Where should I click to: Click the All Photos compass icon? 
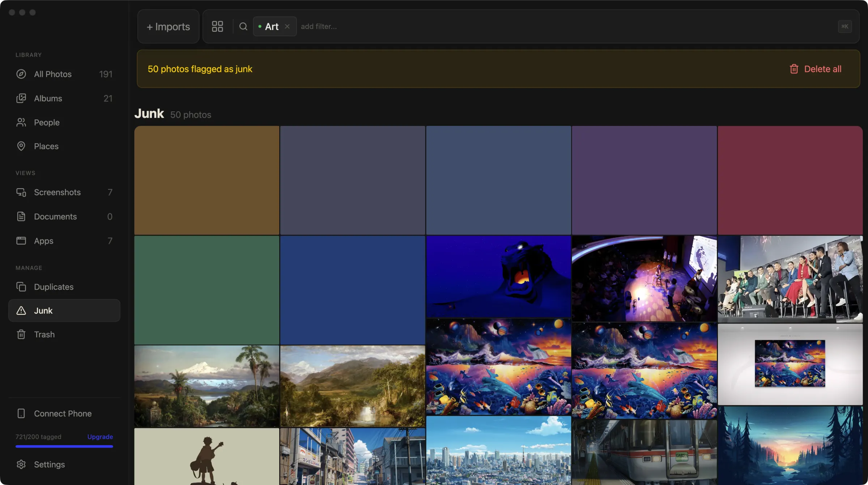[21, 74]
